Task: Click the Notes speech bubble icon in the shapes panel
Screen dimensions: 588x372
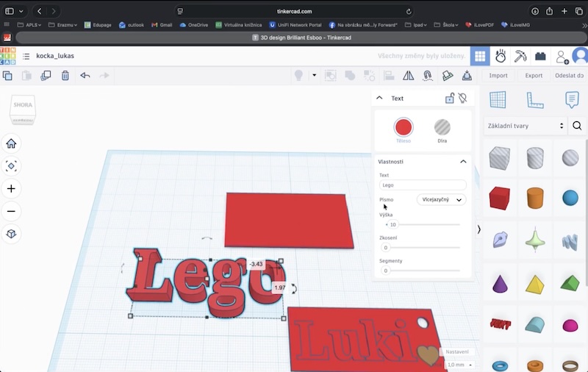Action: [572, 100]
